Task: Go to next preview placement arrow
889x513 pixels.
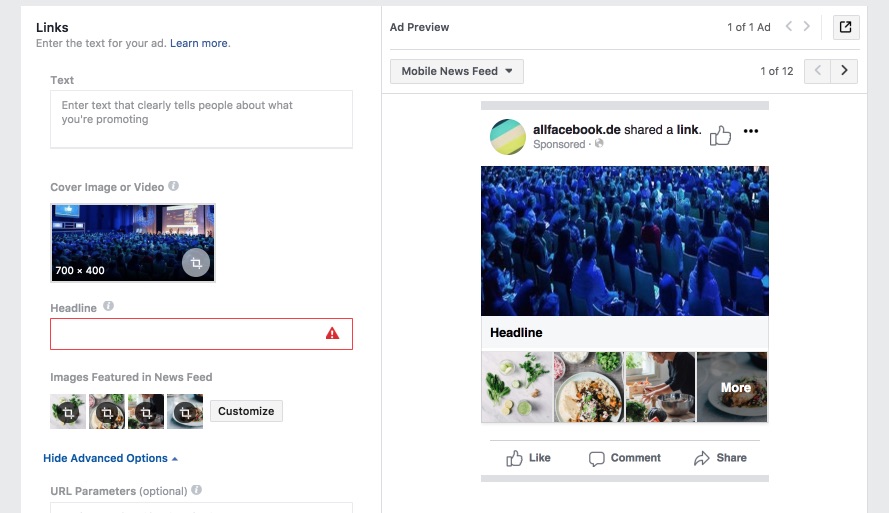Action: 844,71
